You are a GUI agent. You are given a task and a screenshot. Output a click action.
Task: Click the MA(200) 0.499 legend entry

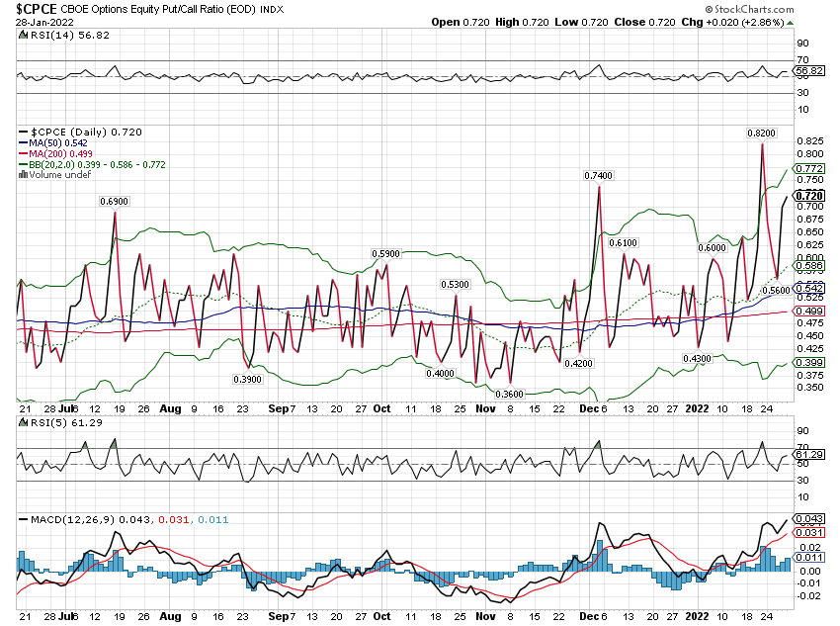click(60, 154)
